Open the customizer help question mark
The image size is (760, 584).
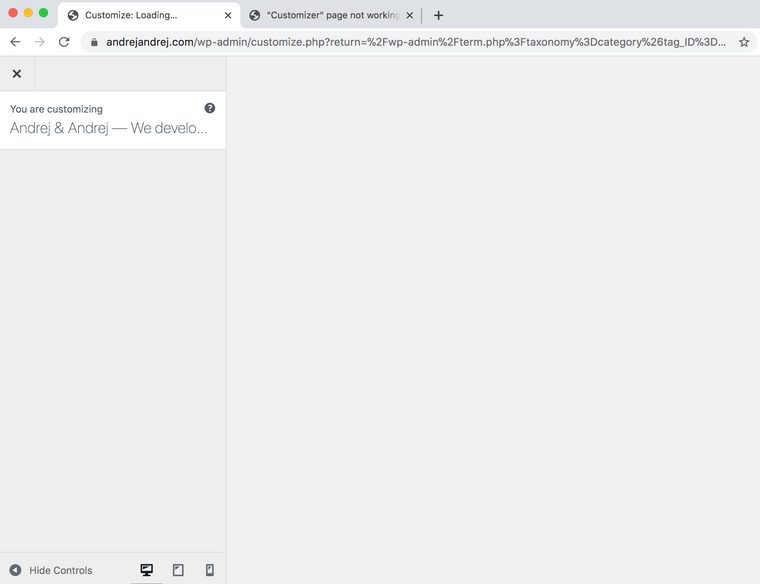tap(210, 108)
